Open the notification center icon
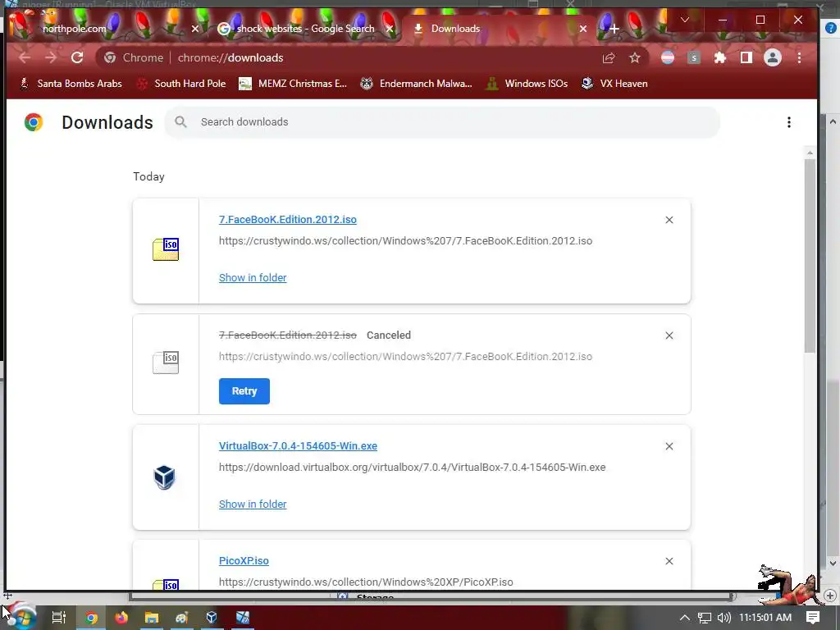 tap(813, 618)
